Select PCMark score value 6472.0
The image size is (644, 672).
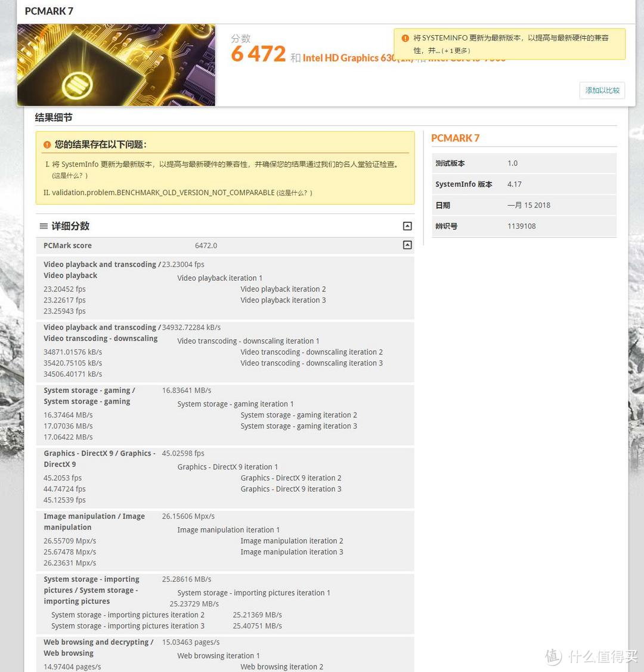coord(206,246)
